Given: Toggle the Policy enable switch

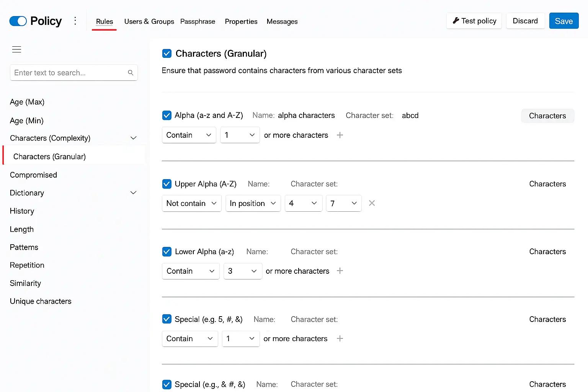Looking at the screenshot, I should tap(18, 21).
